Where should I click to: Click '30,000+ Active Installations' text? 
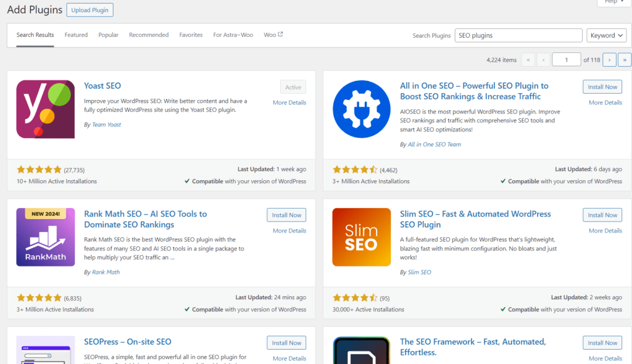click(x=368, y=310)
